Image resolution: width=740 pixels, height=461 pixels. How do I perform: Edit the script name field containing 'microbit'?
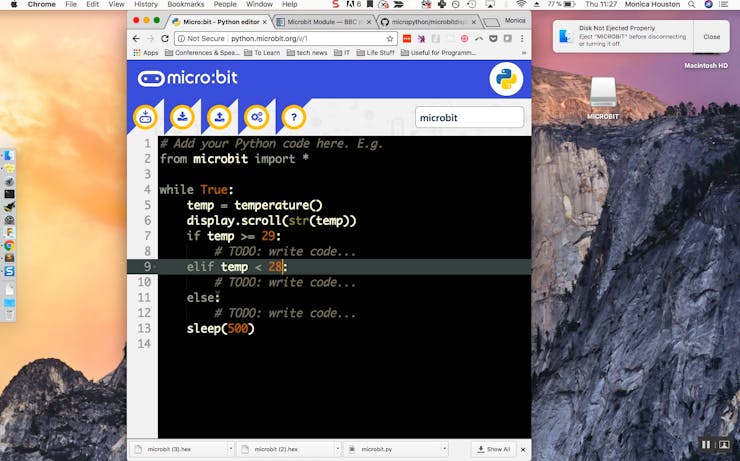(x=470, y=117)
